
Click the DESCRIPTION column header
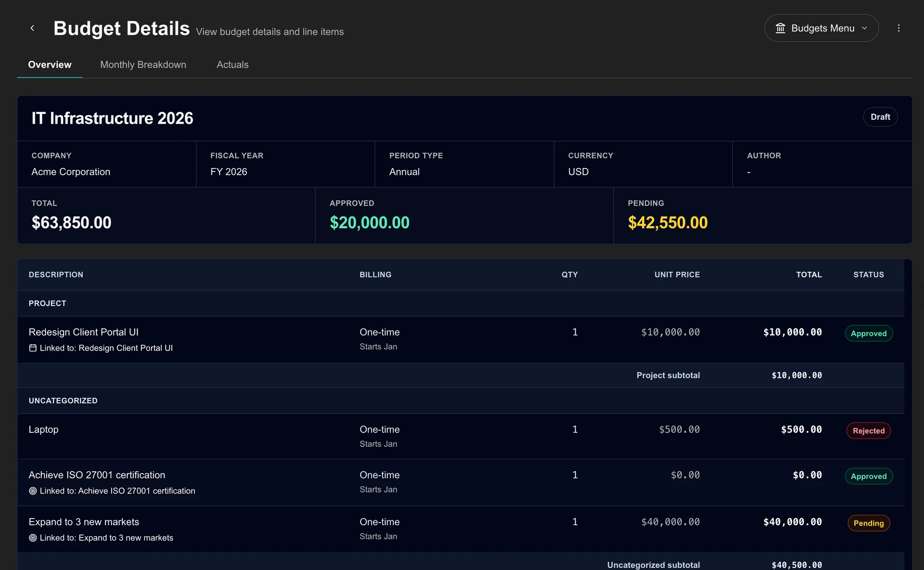pos(56,274)
